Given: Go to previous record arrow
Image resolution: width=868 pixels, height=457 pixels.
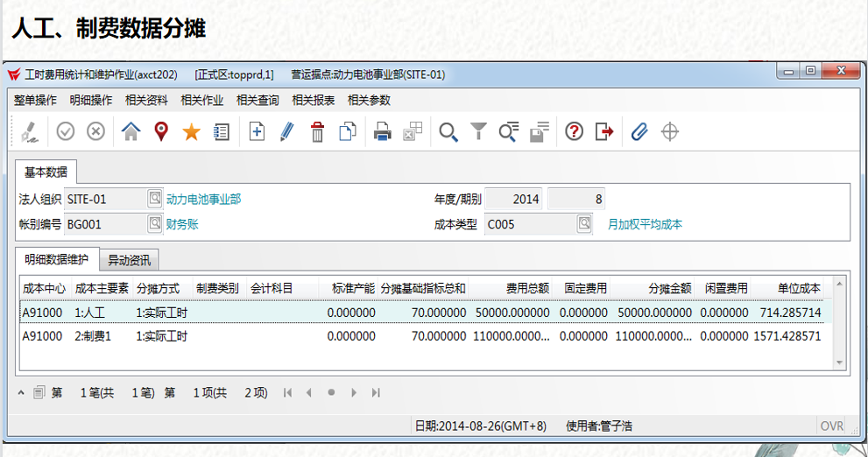Looking at the screenshot, I should (x=309, y=393).
